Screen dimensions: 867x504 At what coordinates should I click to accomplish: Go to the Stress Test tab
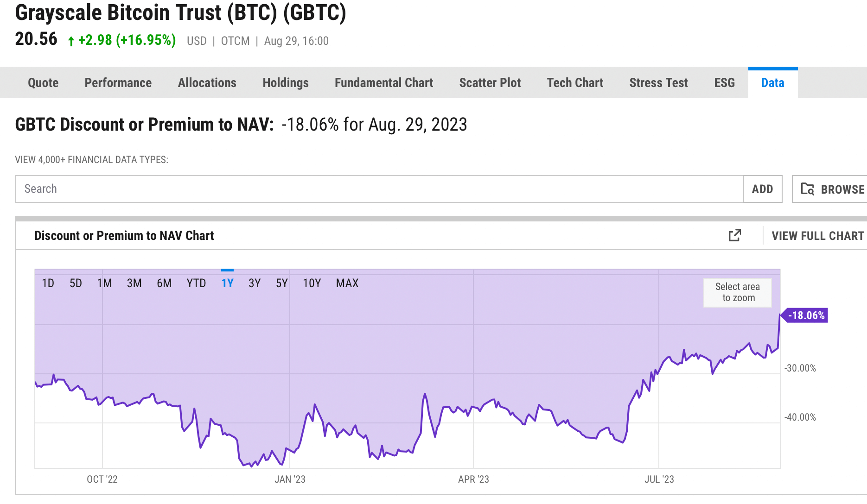pyautogui.click(x=658, y=82)
